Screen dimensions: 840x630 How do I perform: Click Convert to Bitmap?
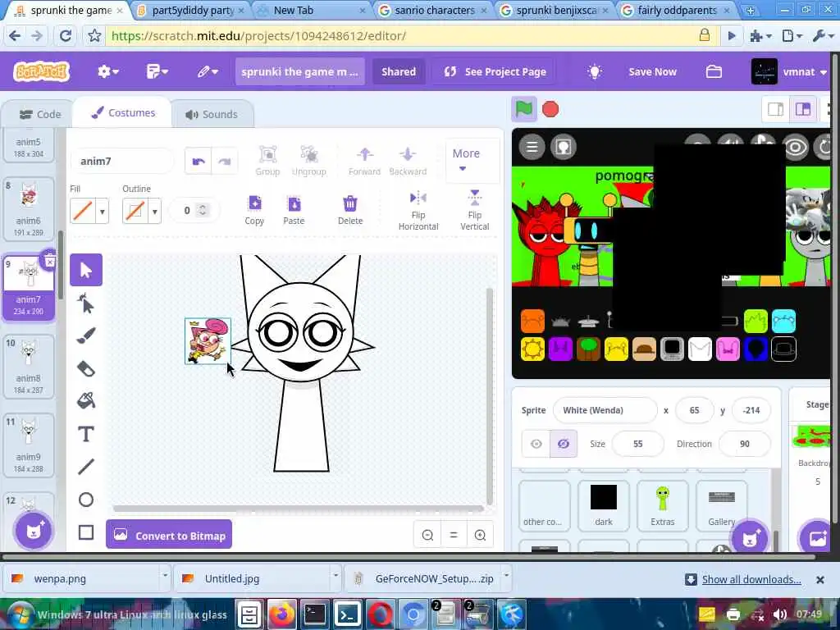(169, 535)
